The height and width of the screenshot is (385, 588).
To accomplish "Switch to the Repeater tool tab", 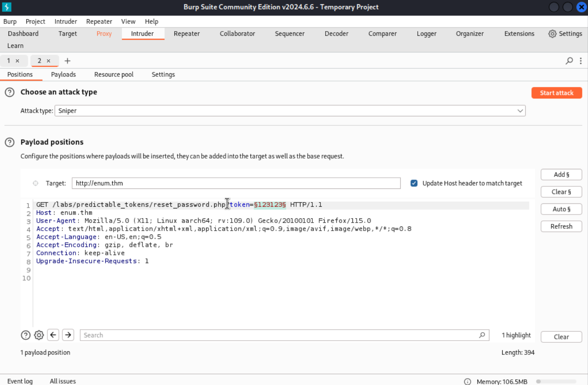I will 186,34.
